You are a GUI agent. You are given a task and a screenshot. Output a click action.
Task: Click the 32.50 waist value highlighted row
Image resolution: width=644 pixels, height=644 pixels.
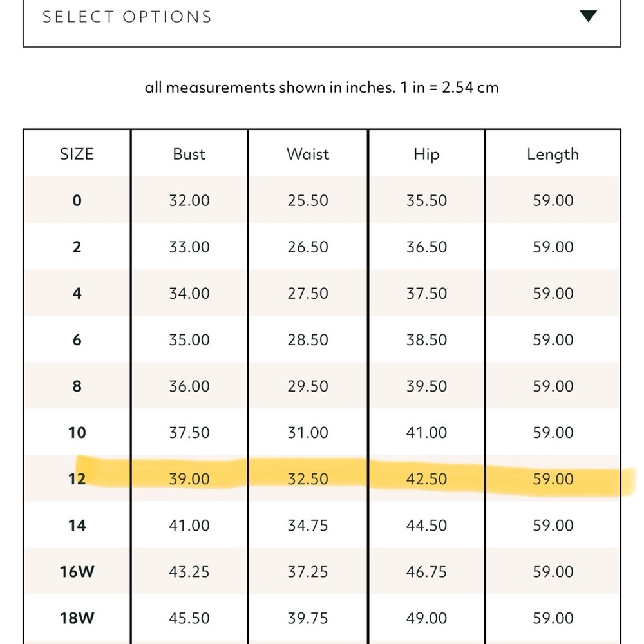[308, 479]
